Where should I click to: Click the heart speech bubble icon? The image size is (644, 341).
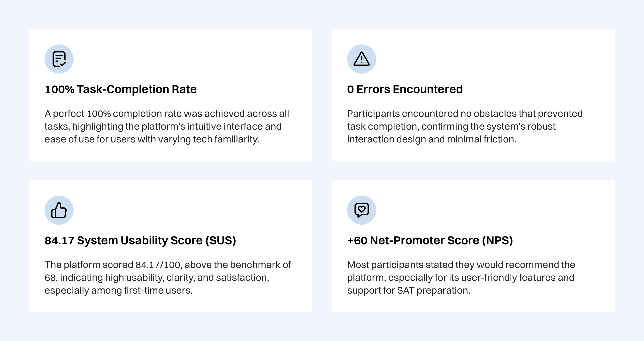pos(361,210)
